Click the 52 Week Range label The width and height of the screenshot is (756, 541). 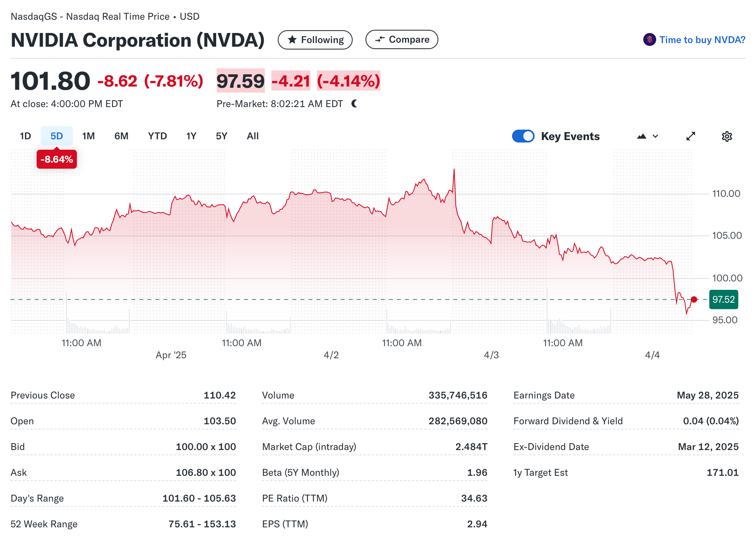(x=44, y=524)
